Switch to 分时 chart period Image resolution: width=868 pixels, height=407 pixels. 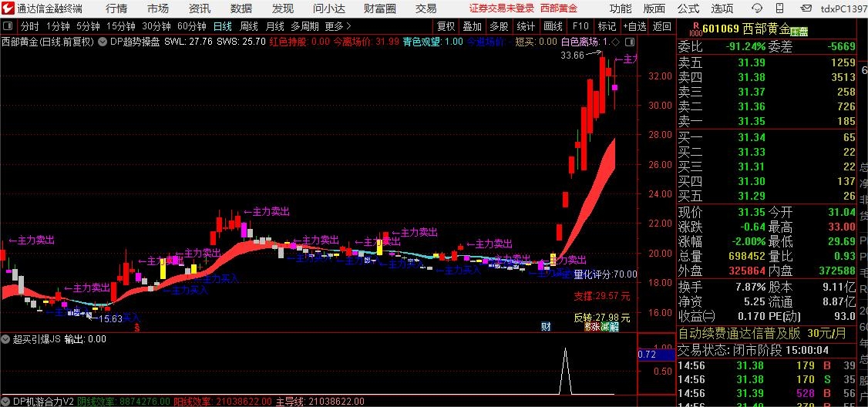click(x=30, y=26)
